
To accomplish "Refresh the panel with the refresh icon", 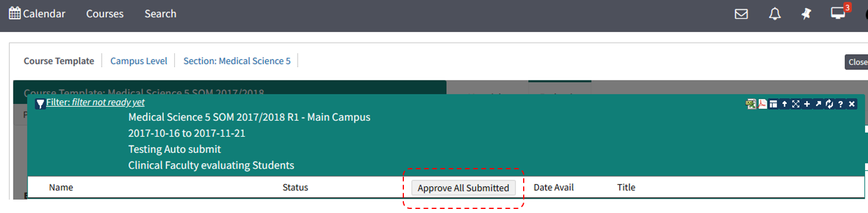I will pos(829,104).
